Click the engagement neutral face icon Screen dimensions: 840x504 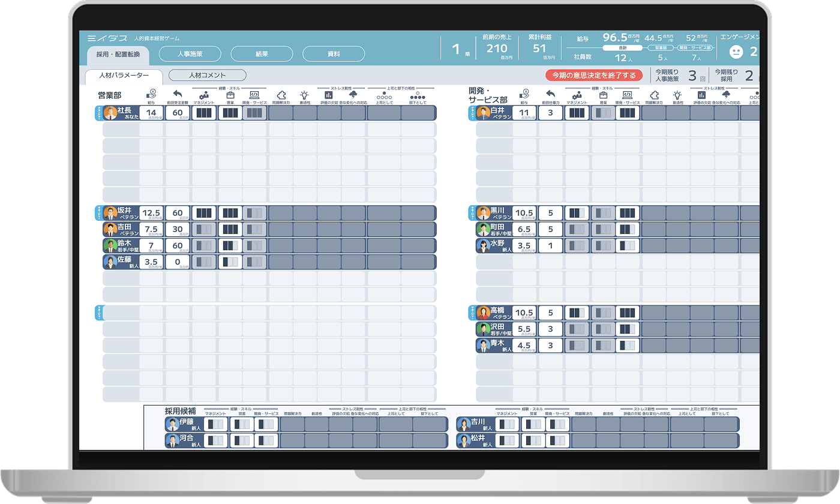736,52
